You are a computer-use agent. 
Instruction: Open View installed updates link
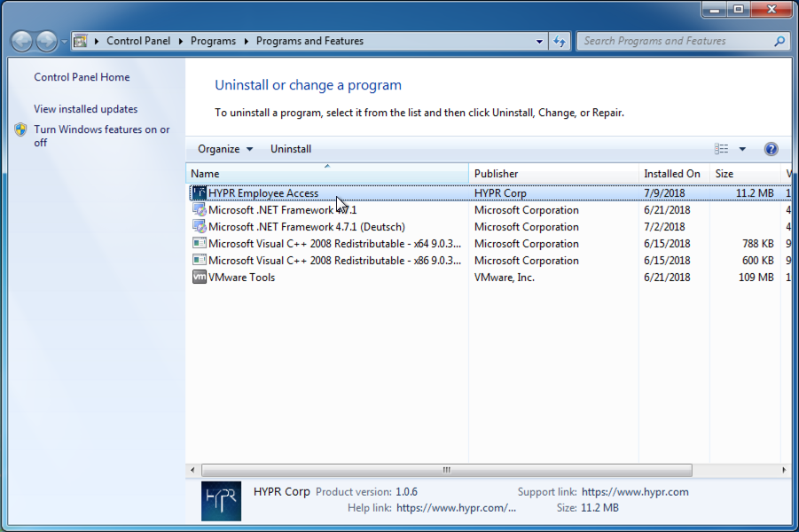pyautogui.click(x=86, y=109)
